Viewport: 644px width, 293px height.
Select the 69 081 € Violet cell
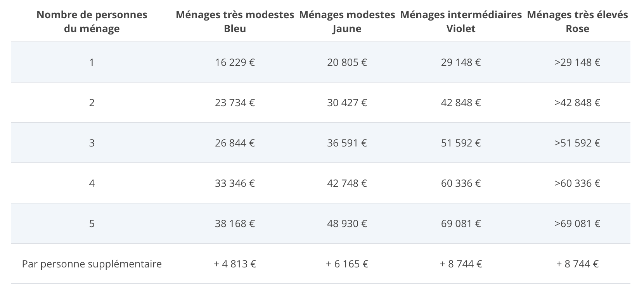pos(461,224)
